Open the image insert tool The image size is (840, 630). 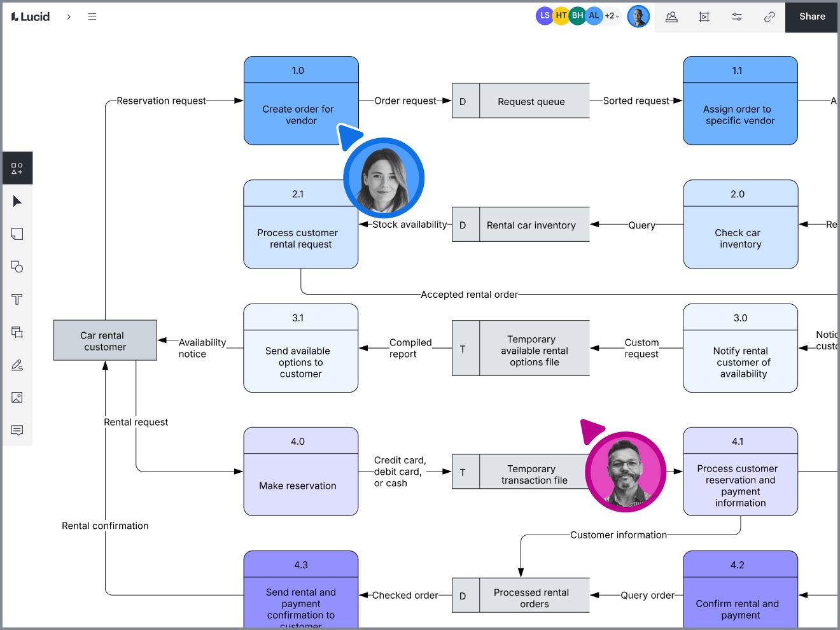pos(17,398)
